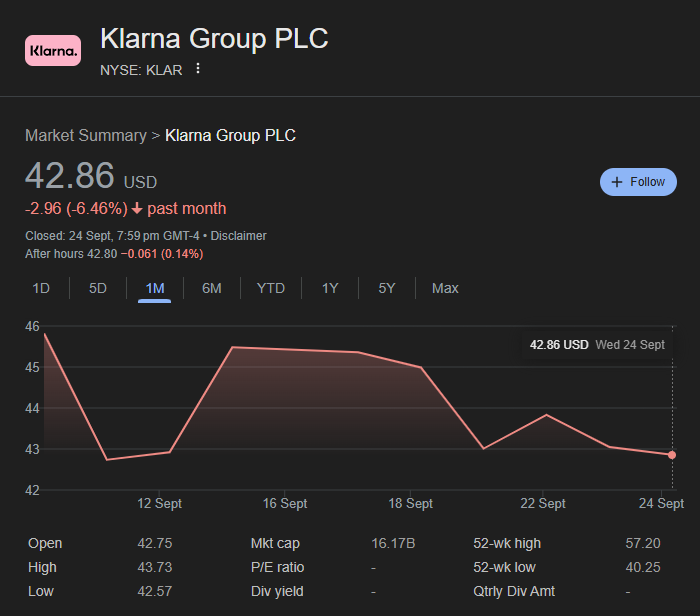Click the 24 Sept axis label
Image resolution: width=700 pixels, height=616 pixels.
point(661,504)
